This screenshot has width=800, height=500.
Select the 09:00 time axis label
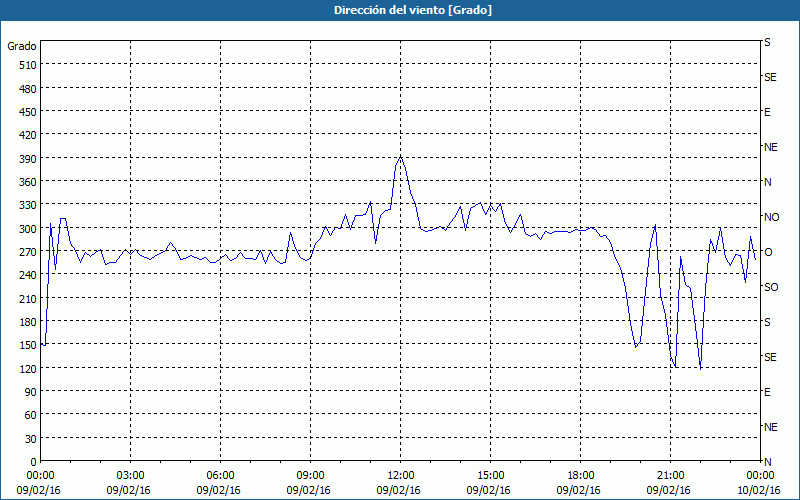point(310,476)
